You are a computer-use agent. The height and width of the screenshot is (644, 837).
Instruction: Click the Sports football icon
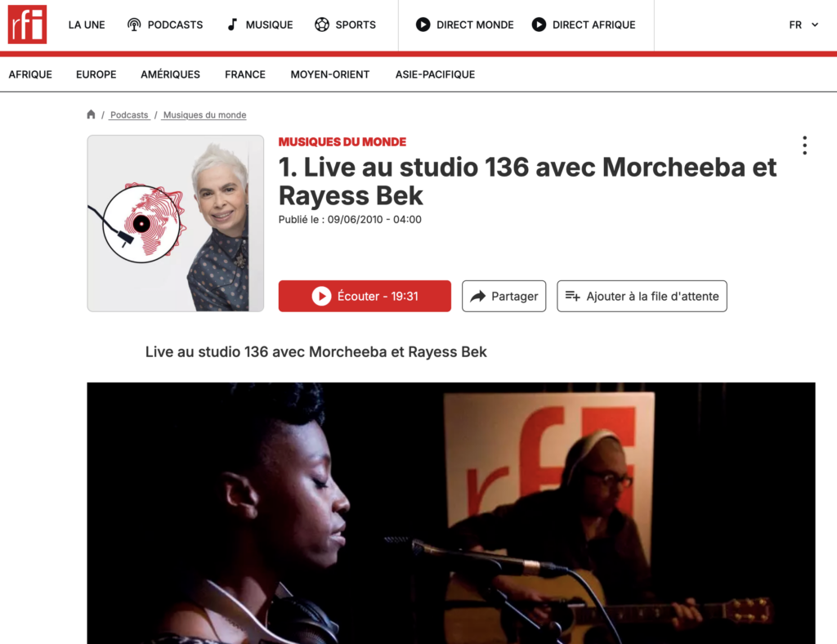(x=322, y=25)
